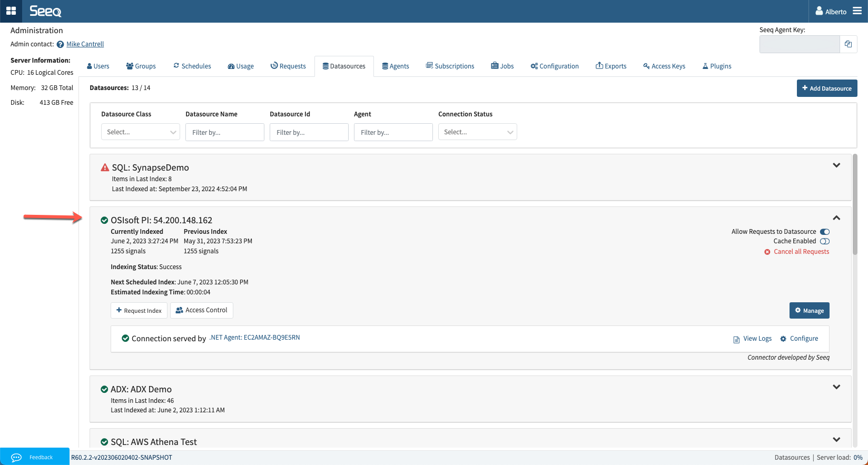Image resolution: width=868 pixels, height=465 pixels.
Task: Disable Allow Requests to Datasource toggle
Action: click(825, 232)
